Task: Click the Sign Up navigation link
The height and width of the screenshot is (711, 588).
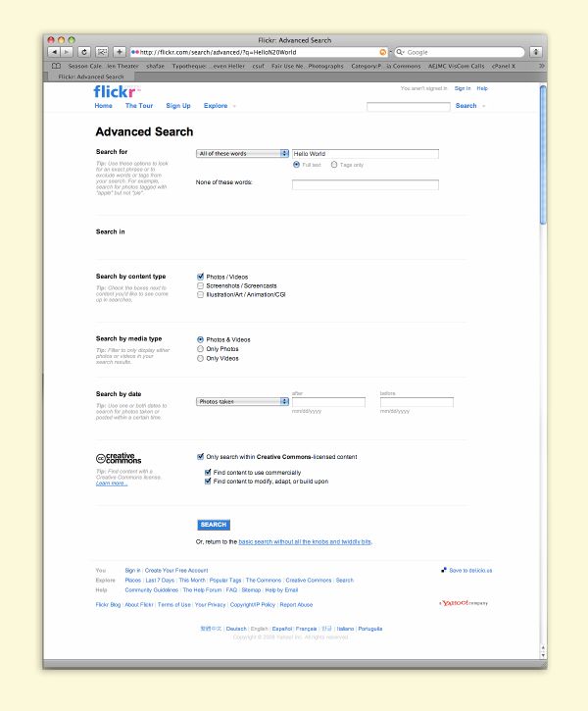Action: pos(178,106)
